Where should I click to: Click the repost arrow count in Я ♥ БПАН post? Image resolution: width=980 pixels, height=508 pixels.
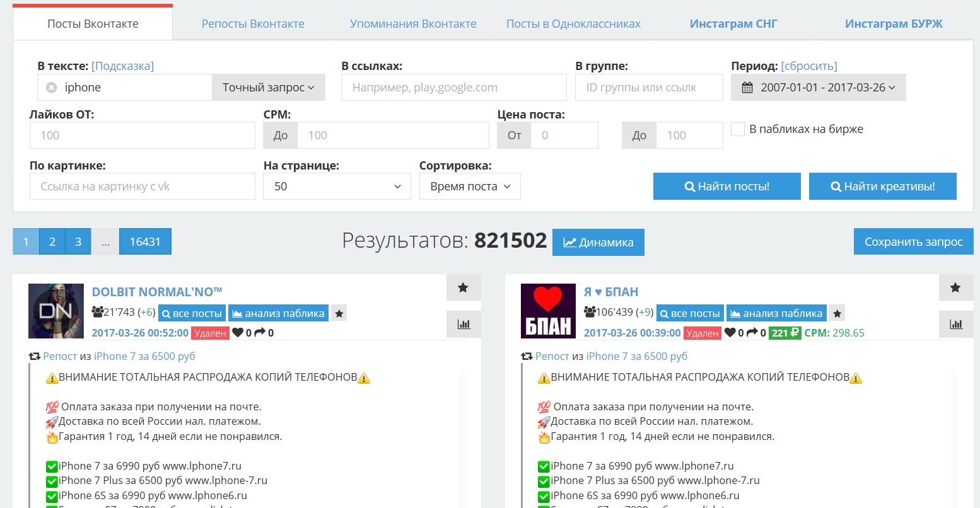click(x=757, y=333)
